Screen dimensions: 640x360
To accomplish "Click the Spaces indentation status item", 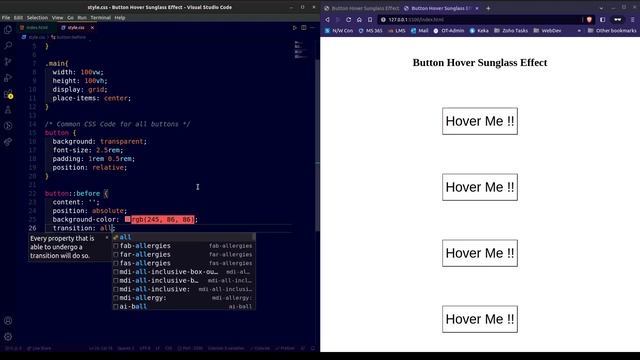I will point(126,348).
